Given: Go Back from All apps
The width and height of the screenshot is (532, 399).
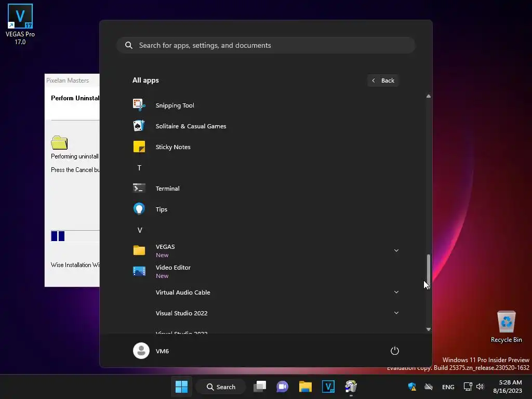Looking at the screenshot, I should coord(383,81).
